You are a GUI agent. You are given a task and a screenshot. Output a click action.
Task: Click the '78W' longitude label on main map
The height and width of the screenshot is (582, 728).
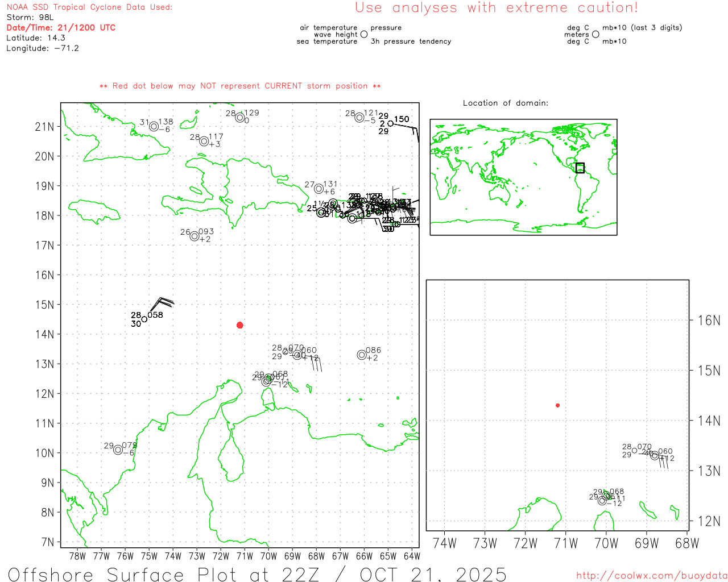point(77,556)
